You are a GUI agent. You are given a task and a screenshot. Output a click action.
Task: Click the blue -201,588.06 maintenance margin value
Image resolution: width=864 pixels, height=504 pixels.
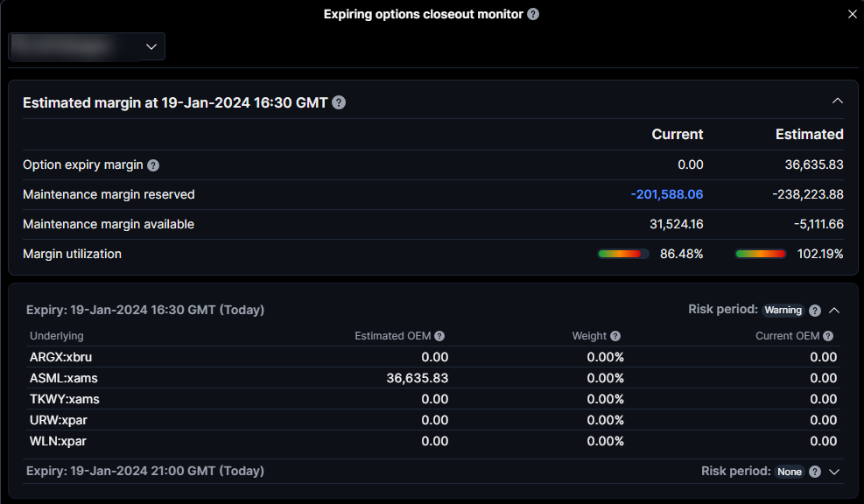[x=666, y=194]
